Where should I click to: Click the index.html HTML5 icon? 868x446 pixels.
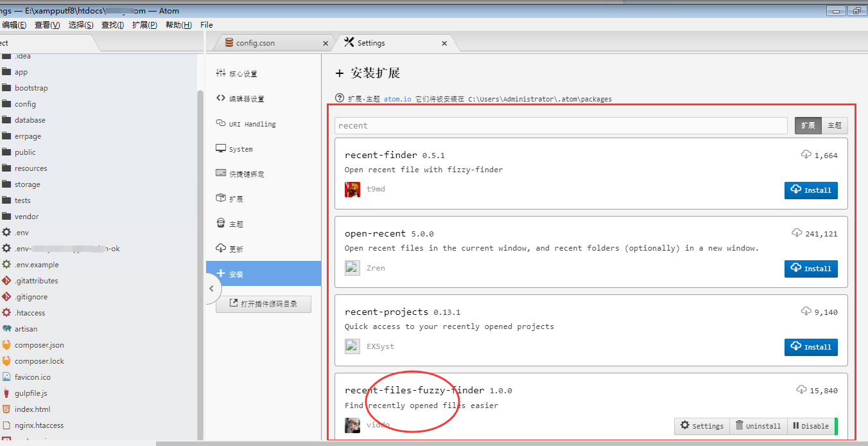tap(6, 409)
